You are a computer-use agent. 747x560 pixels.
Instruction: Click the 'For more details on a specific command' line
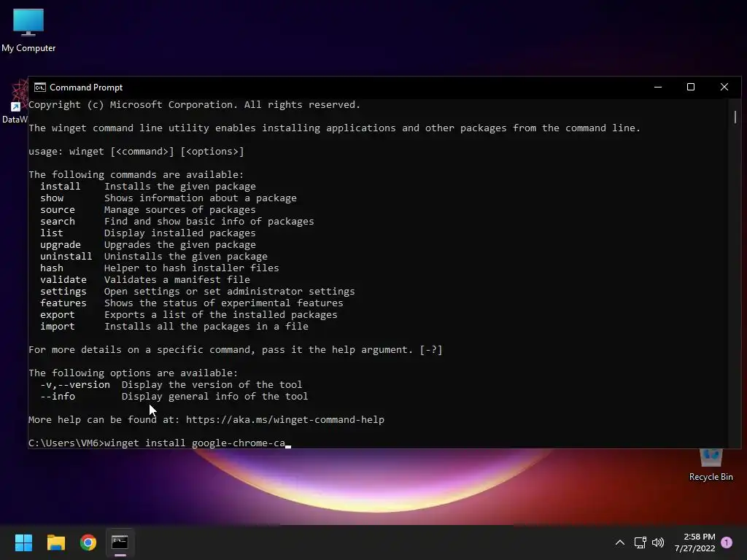click(x=236, y=349)
